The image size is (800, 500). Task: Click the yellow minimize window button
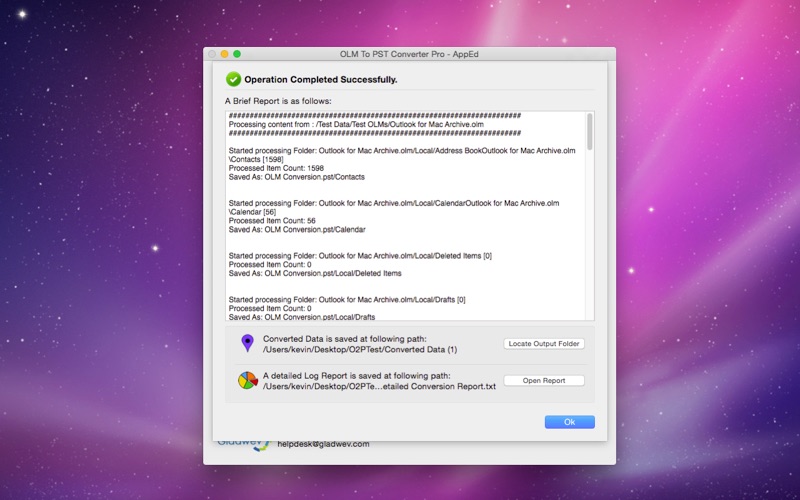pos(224,54)
